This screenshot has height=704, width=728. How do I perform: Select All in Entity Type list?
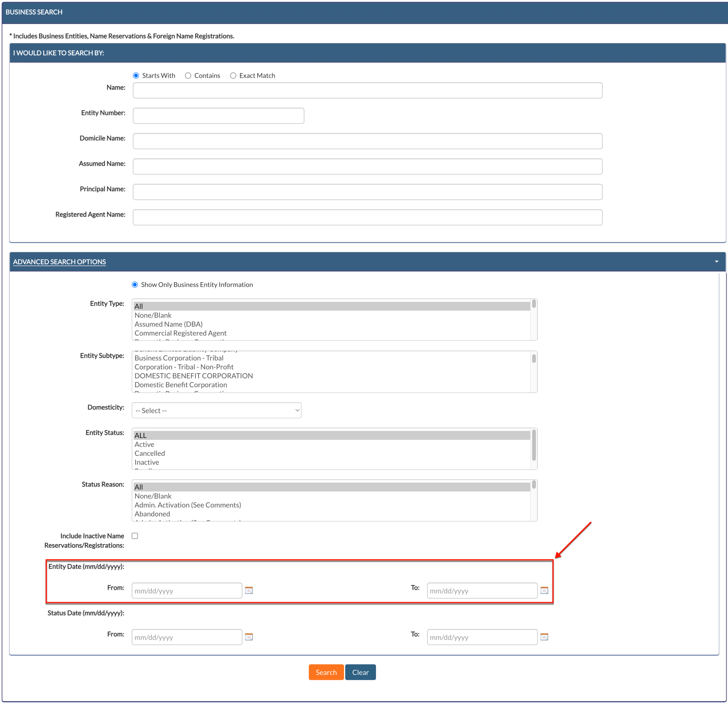coord(332,306)
